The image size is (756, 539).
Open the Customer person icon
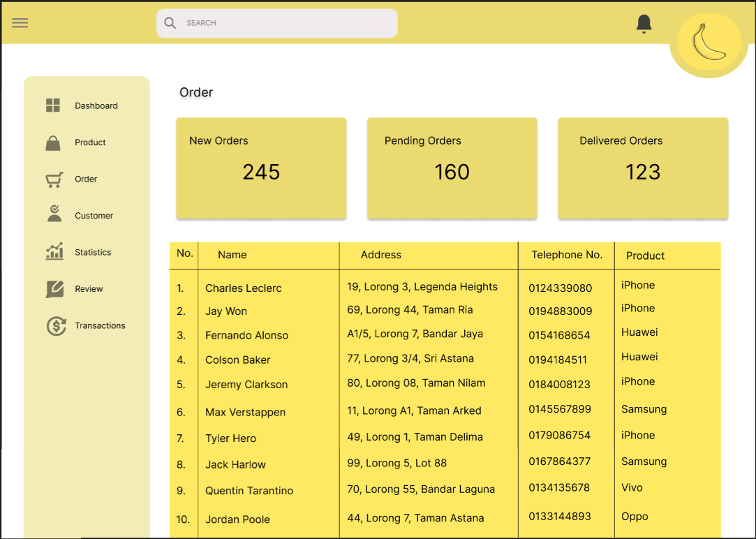click(54, 214)
